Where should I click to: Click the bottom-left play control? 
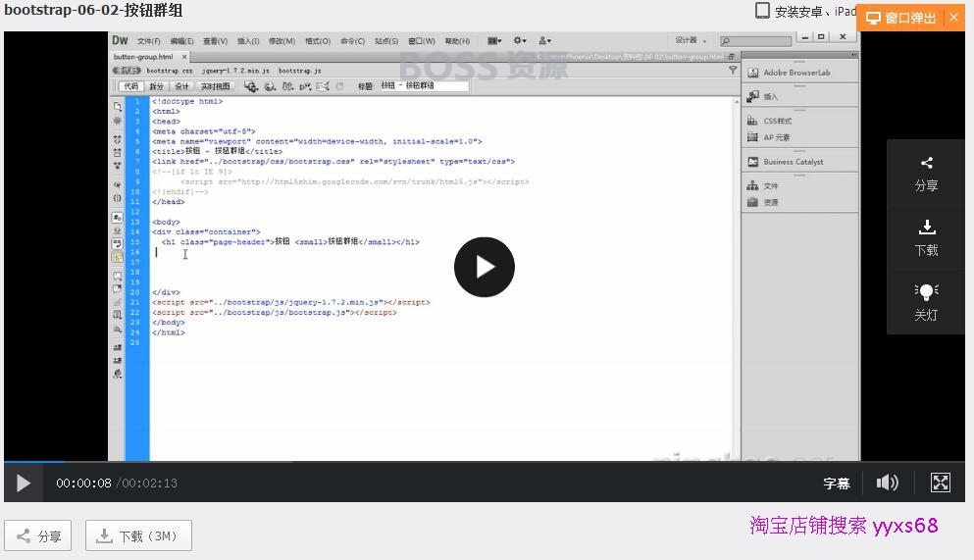pos(23,484)
